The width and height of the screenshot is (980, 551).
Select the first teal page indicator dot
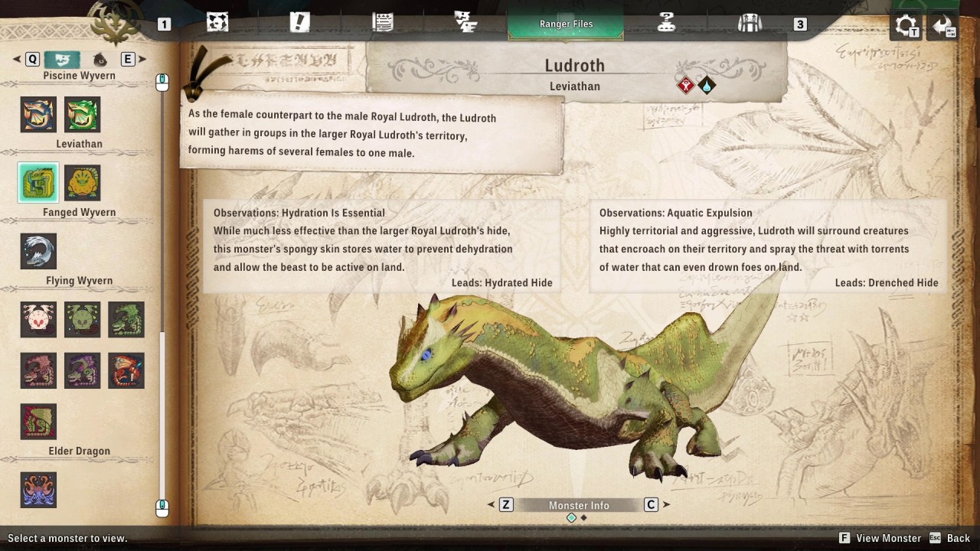pyautogui.click(x=571, y=518)
